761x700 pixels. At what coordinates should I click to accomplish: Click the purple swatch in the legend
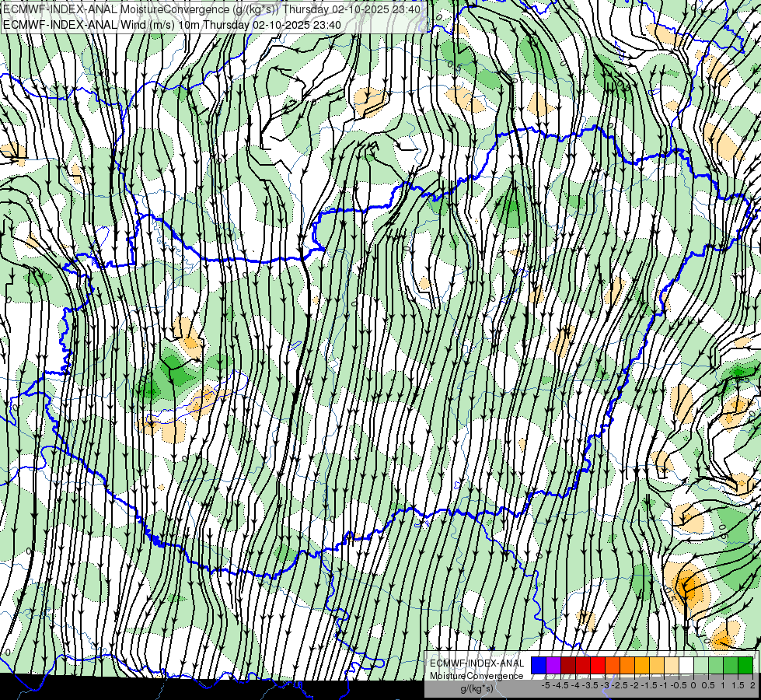553,665
